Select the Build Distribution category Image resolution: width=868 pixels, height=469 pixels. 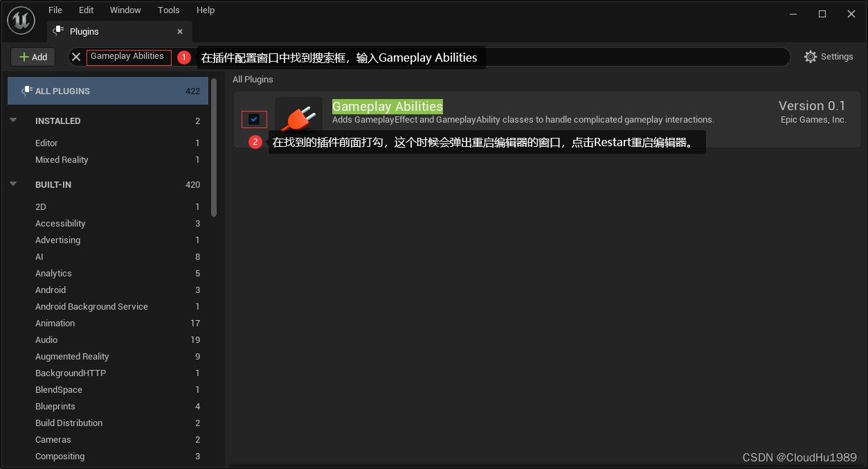[x=108, y=423]
